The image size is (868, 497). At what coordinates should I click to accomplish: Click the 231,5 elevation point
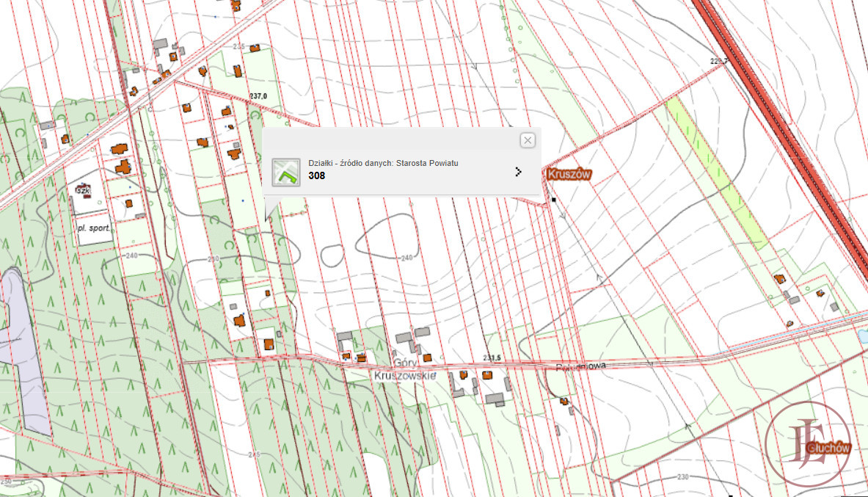492,358
